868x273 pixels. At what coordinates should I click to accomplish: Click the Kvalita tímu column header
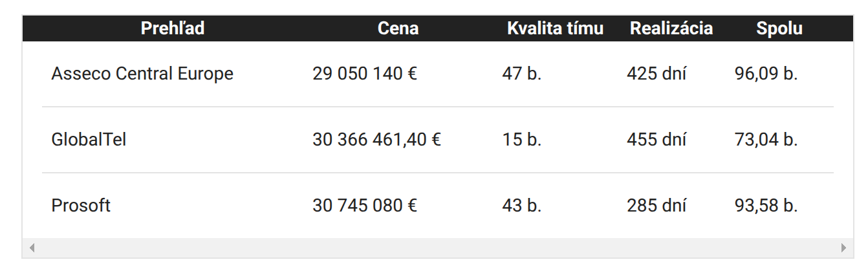[555, 28]
